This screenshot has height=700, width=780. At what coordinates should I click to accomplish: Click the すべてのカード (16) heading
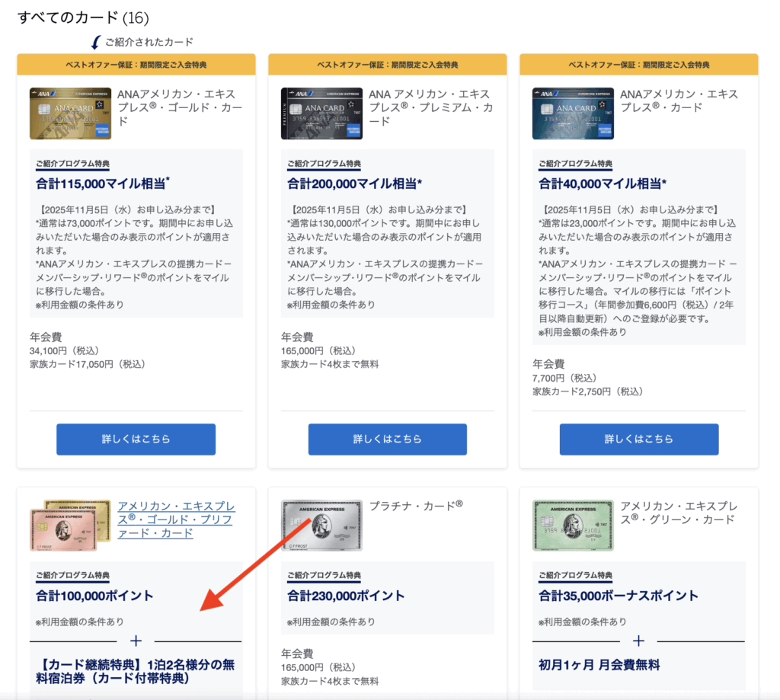click(83, 17)
